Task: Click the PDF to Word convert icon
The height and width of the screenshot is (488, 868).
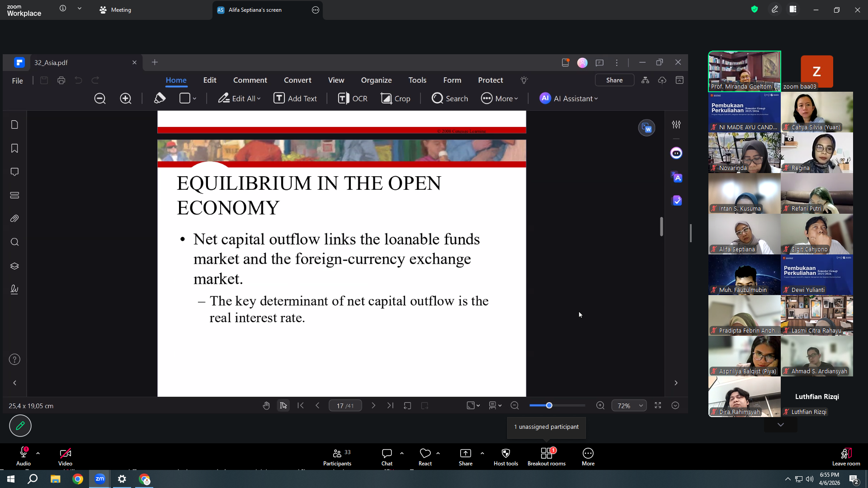Action: coord(646,128)
